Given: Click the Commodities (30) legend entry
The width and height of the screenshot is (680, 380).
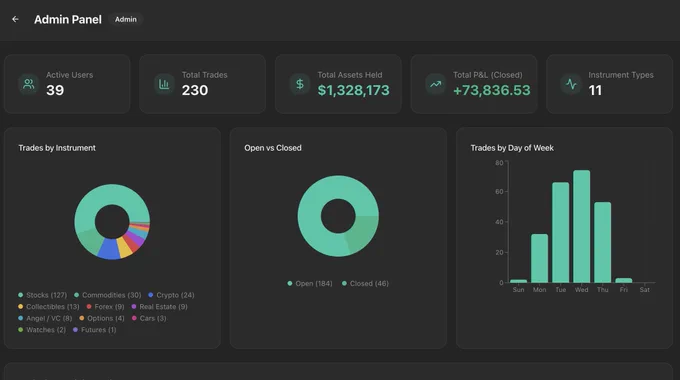Looking at the screenshot, I should (108, 295).
